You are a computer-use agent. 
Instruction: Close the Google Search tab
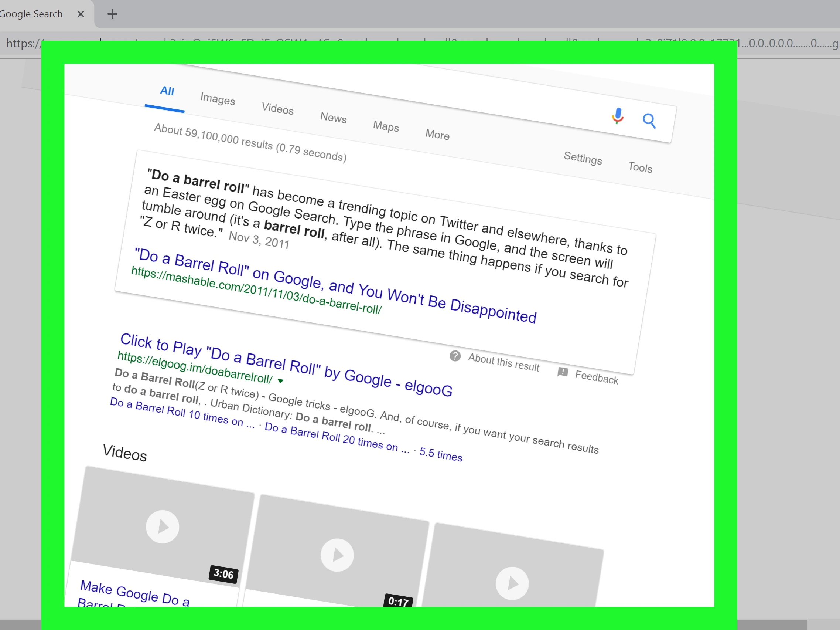coord(81,14)
